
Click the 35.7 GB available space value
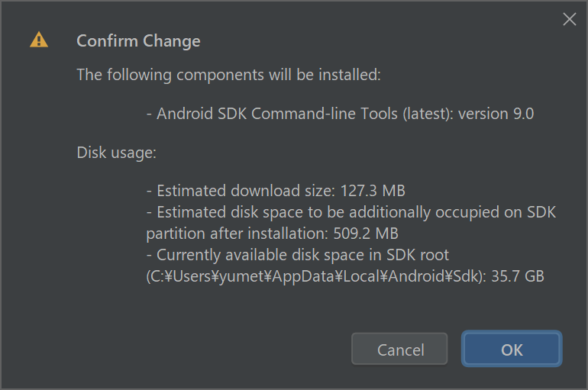coord(518,276)
